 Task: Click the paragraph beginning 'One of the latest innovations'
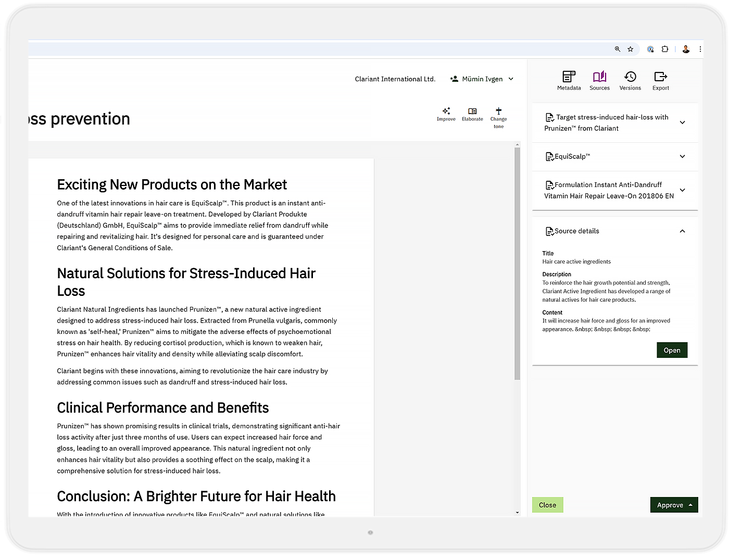[192, 226]
